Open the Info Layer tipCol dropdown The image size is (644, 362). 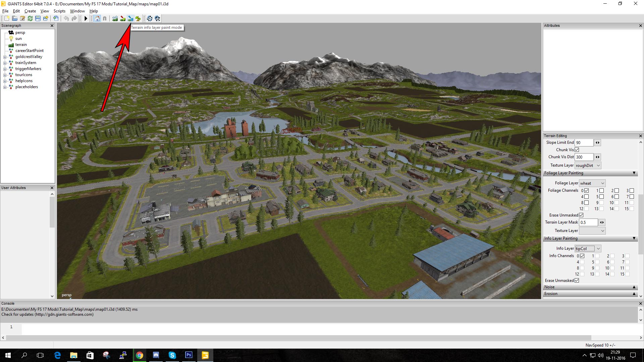tap(588, 248)
